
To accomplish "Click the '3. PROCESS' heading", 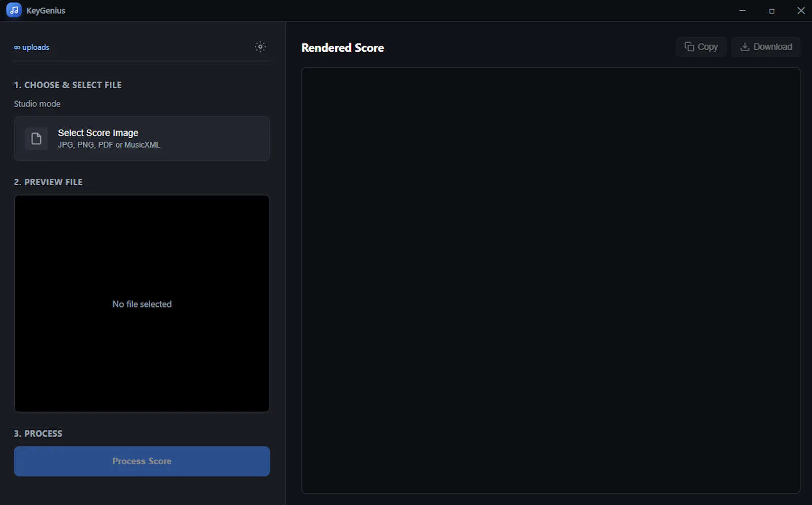I will pyautogui.click(x=38, y=433).
